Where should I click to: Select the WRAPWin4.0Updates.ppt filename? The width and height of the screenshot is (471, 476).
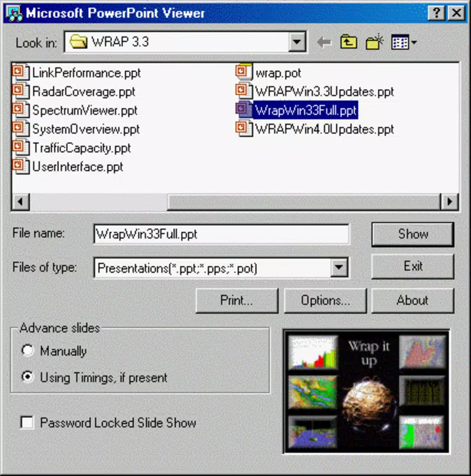[x=325, y=129]
